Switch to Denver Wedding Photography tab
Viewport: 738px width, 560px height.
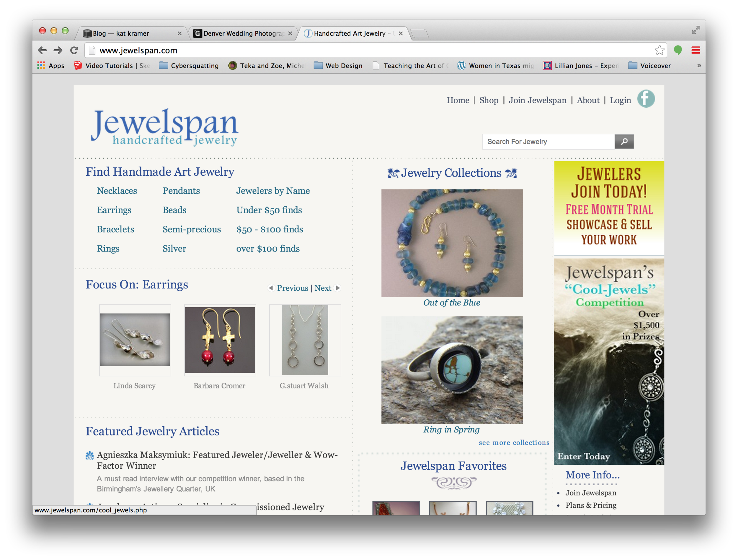tap(243, 33)
